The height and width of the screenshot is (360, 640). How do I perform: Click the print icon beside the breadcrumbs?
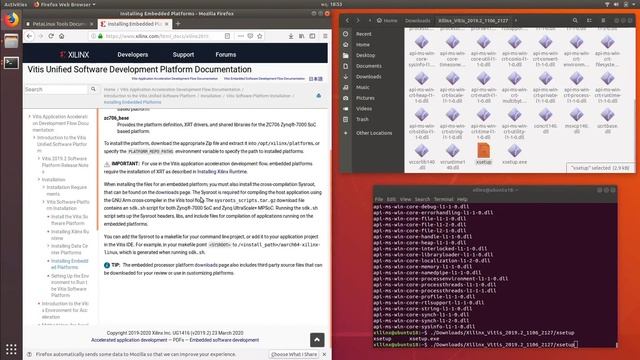click(x=318, y=96)
